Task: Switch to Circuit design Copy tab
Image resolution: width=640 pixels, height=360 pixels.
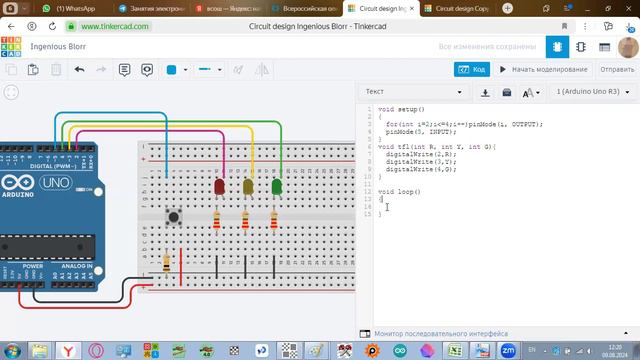Action: [x=457, y=8]
